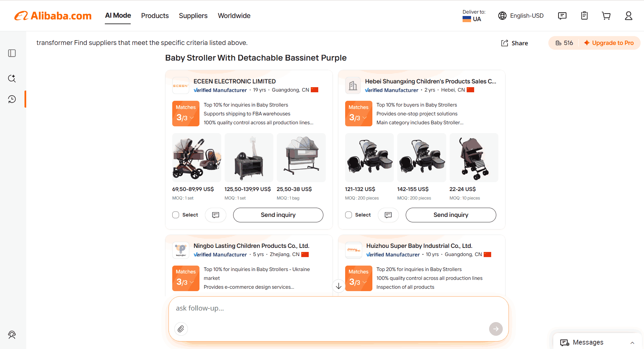Screen dimensions: 644x349
Task: Click 'Supports shipping to FBA warehouses' text
Action: coord(247,114)
